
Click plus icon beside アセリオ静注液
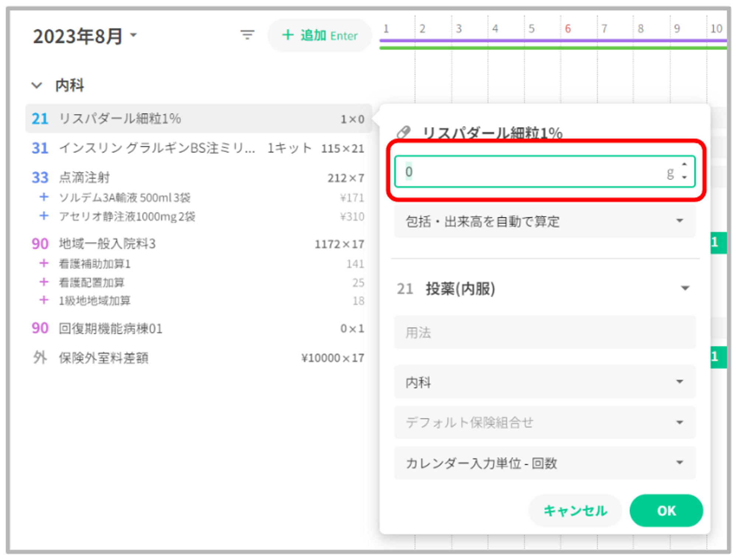pyautogui.click(x=44, y=215)
